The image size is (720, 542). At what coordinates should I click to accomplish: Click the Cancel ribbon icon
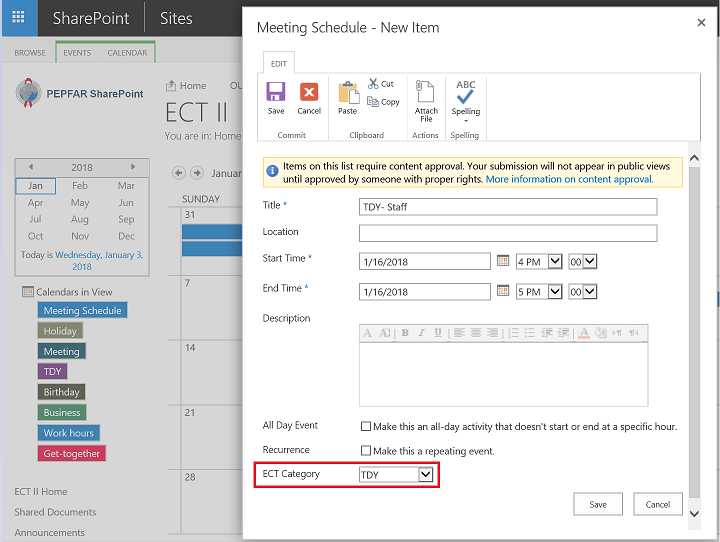[309, 97]
